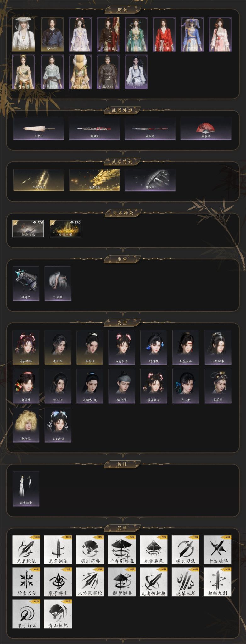The width and height of the screenshot is (246, 644).
Task: Open the 明川药典 fan skill icon
Action: (x=90, y=549)
